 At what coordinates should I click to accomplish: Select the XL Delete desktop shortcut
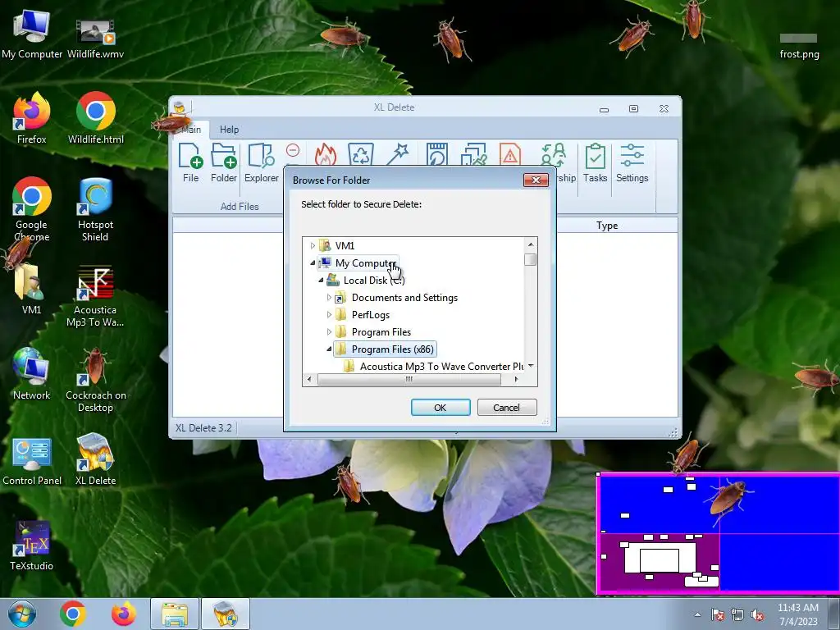95,459
